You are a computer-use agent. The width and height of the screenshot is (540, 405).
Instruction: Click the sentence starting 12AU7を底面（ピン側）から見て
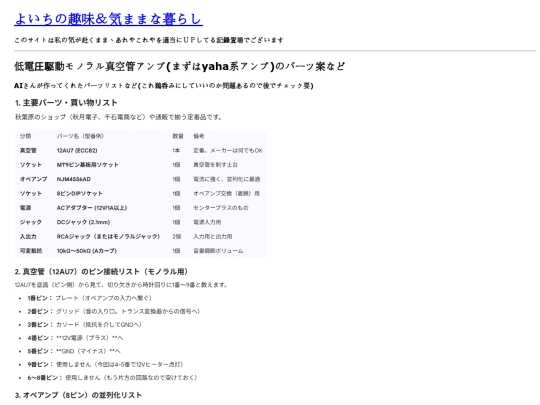coord(121,285)
